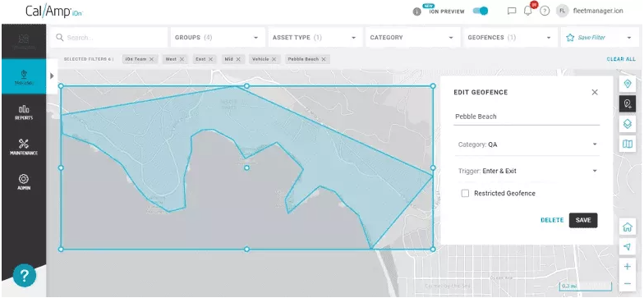Open the map layers icon
The width and height of the screenshot is (644, 298).
click(628, 123)
